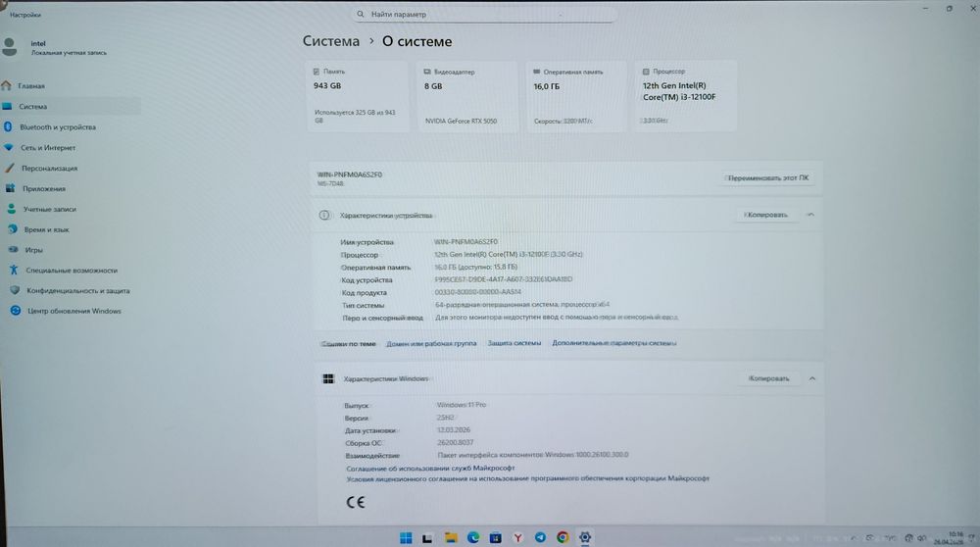
Task: Open Сеть и Интернет Wi-Fi icon
Action: pos(9,148)
